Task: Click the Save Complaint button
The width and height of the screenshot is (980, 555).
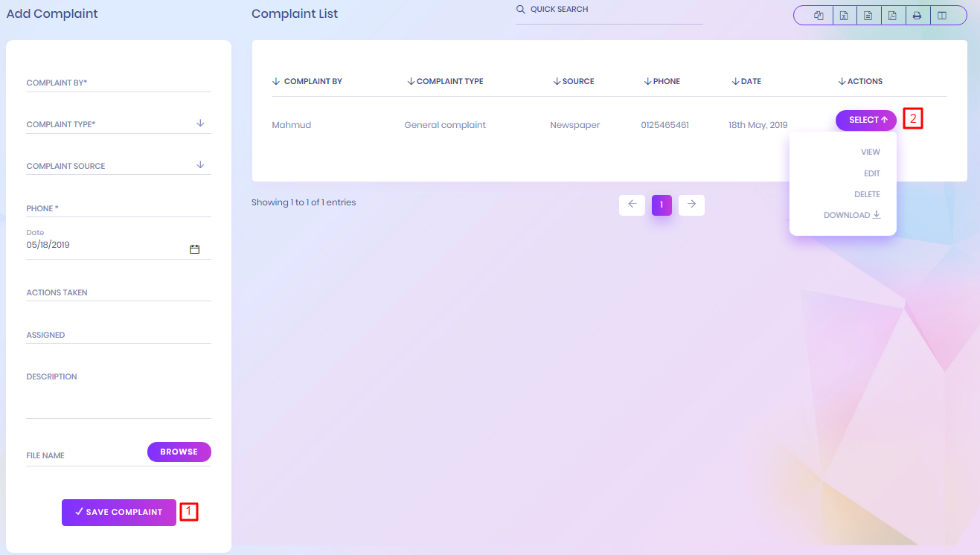Action: point(119,512)
